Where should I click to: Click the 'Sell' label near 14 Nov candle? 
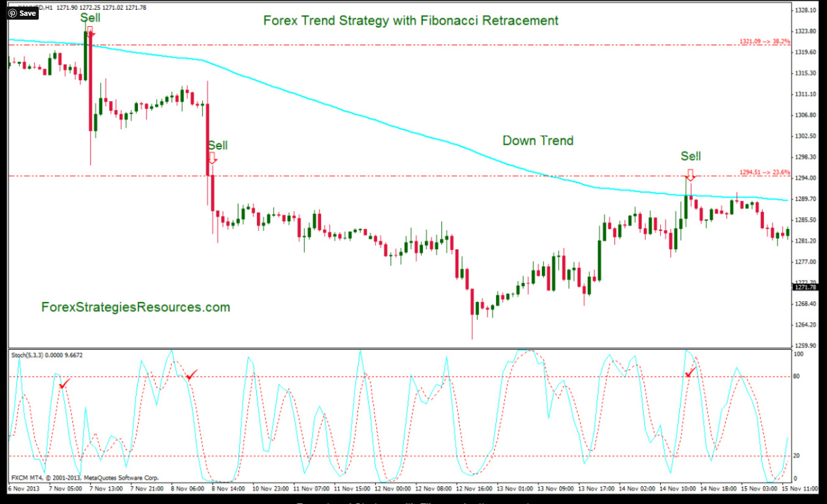pyautogui.click(x=690, y=156)
